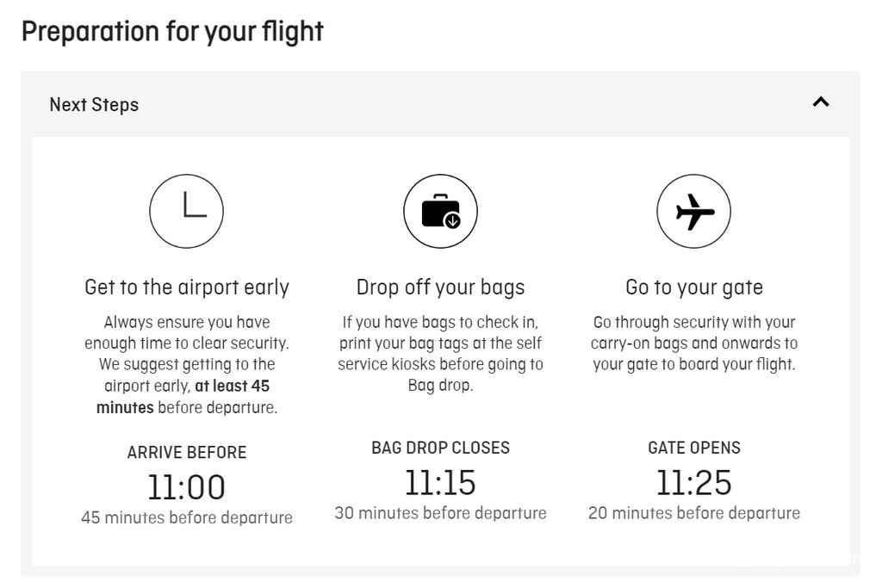Click the 11:00 arrive before time
This screenshot has height=588, width=882.
[x=187, y=486]
